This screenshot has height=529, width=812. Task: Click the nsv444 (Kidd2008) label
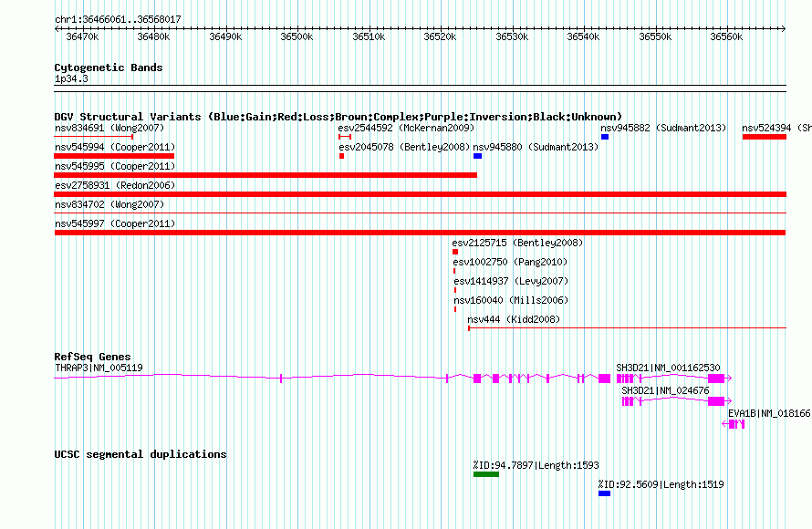[x=514, y=319]
